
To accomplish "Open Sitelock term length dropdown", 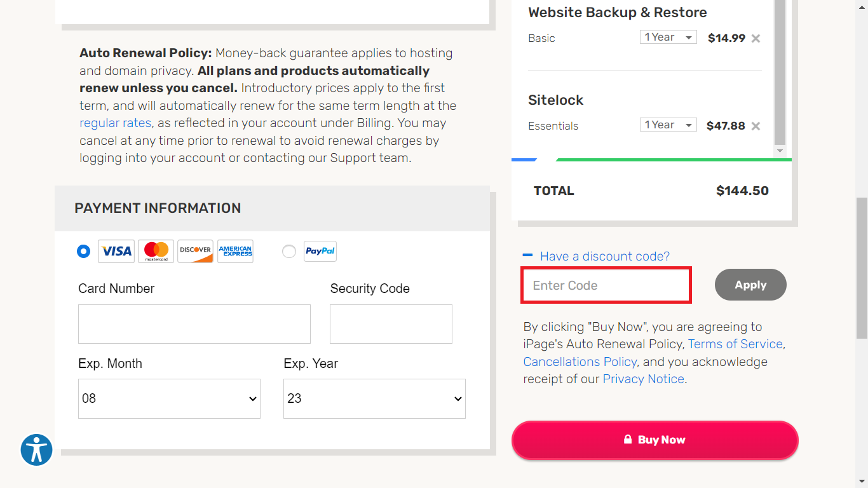I will pos(668,125).
